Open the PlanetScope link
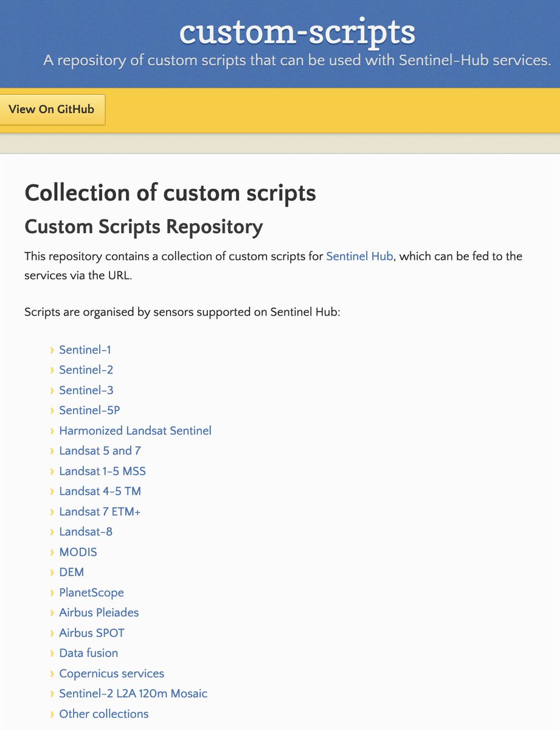The width and height of the screenshot is (560, 730). (91, 593)
